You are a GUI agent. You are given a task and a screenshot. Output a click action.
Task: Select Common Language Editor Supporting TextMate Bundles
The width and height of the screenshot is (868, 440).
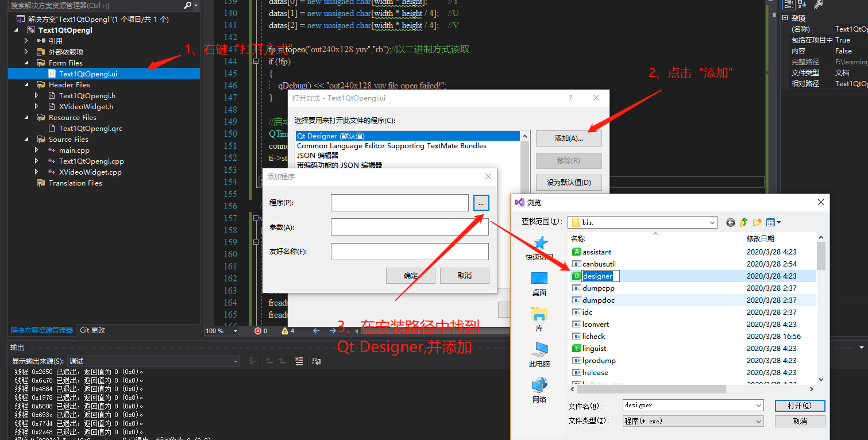tap(391, 146)
